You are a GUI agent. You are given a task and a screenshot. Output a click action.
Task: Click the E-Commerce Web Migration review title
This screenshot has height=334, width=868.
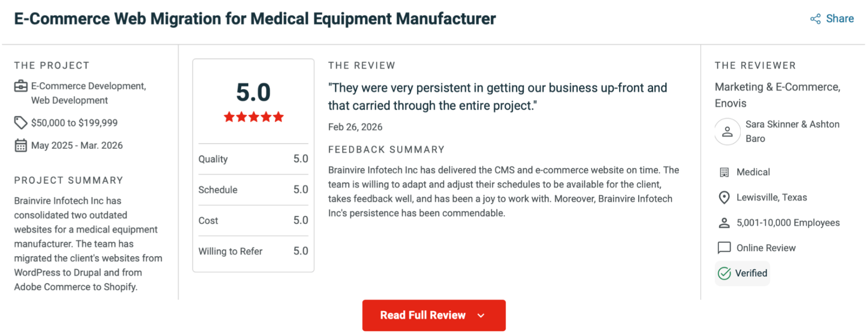point(255,19)
